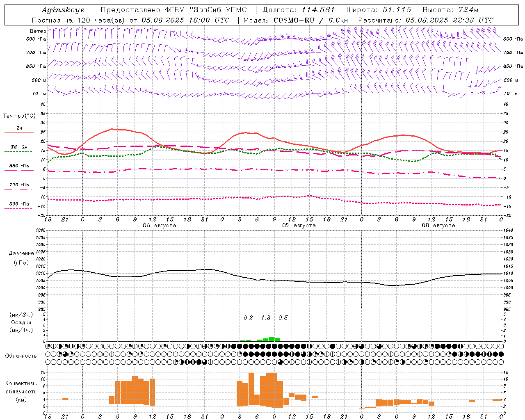Select the Широта: 51.115 latitude value
Screen dimensions: 525x420
[x=379, y=10]
